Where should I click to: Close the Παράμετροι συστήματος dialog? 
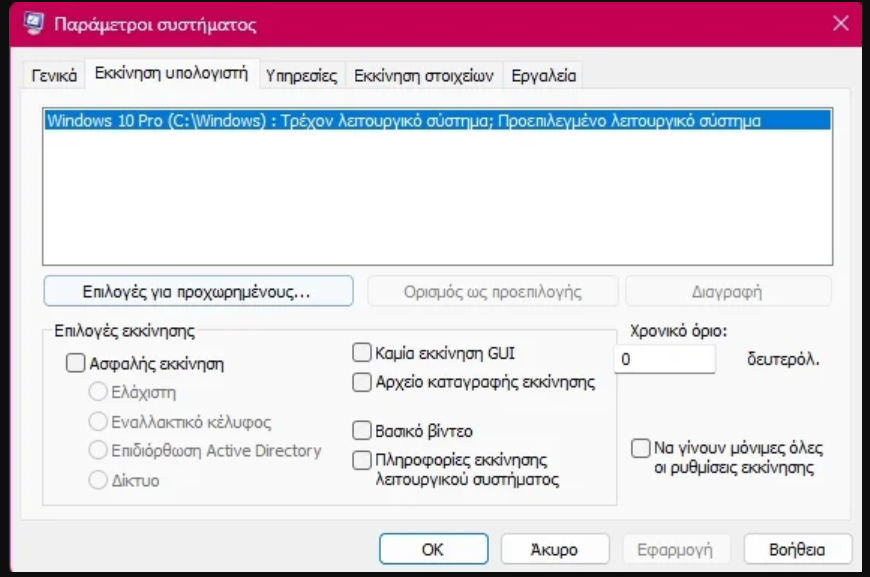pos(838,24)
